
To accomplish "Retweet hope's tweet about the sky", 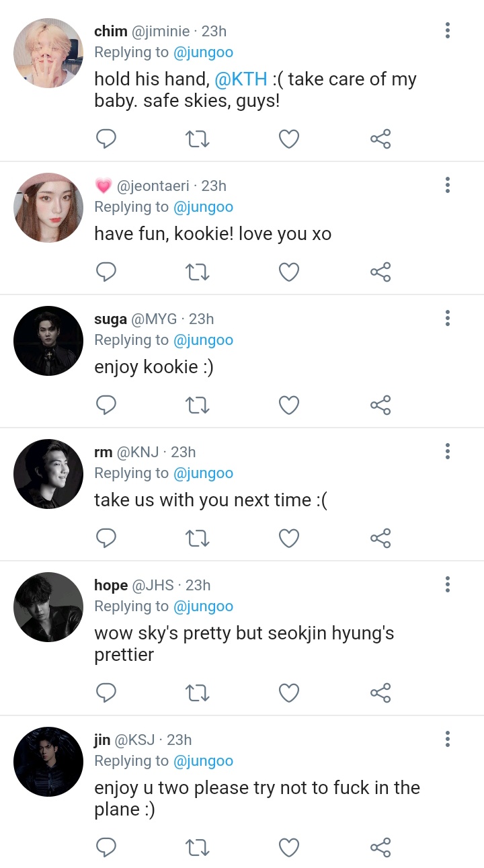I will pyautogui.click(x=197, y=693).
